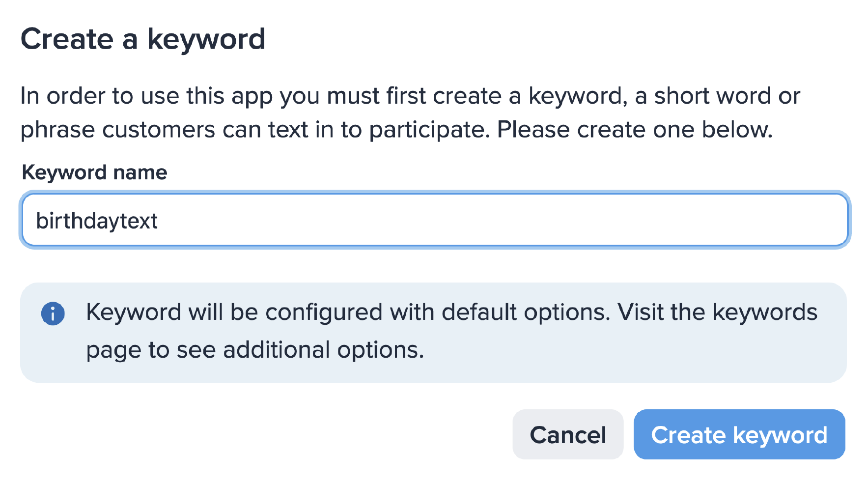Click the intro paragraph about creating keywords

pyautogui.click(x=410, y=113)
